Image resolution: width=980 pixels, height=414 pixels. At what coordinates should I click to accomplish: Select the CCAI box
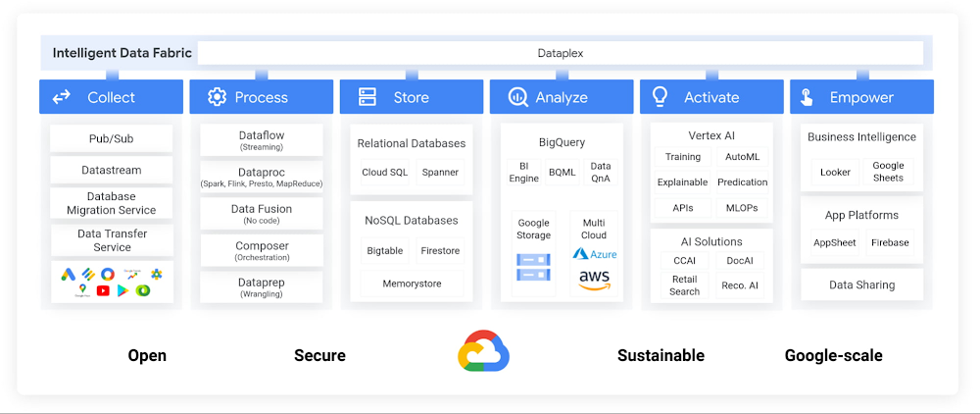click(684, 261)
